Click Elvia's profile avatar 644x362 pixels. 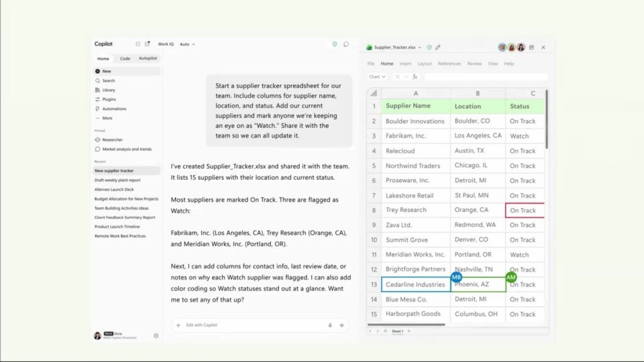tap(97, 336)
